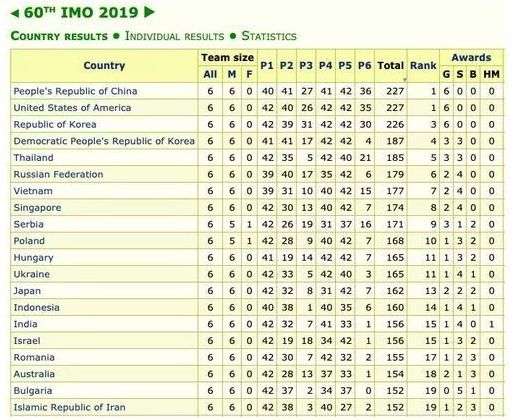Open People's Republic of China link
514x420 pixels.
(75, 91)
